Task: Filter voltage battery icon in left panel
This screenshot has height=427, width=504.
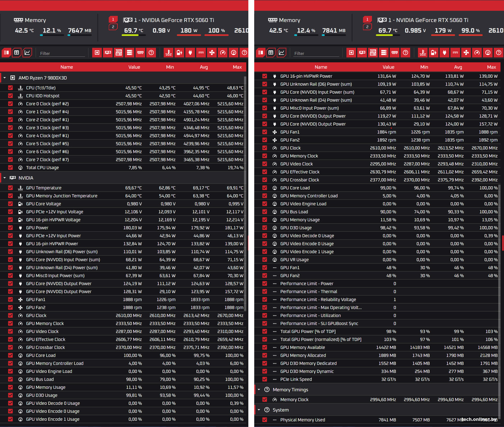Action: (x=179, y=53)
